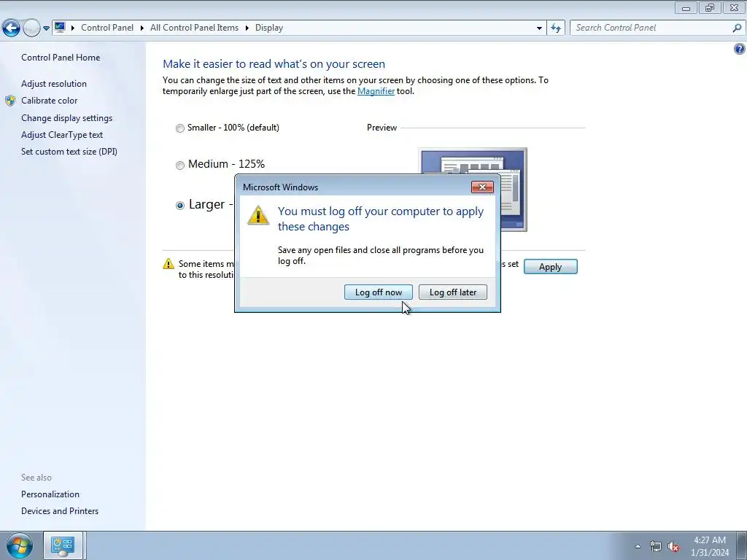Viewport: 747px width, 560px height.
Task: Click the search magnifying glass icon
Action: point(737,28)
